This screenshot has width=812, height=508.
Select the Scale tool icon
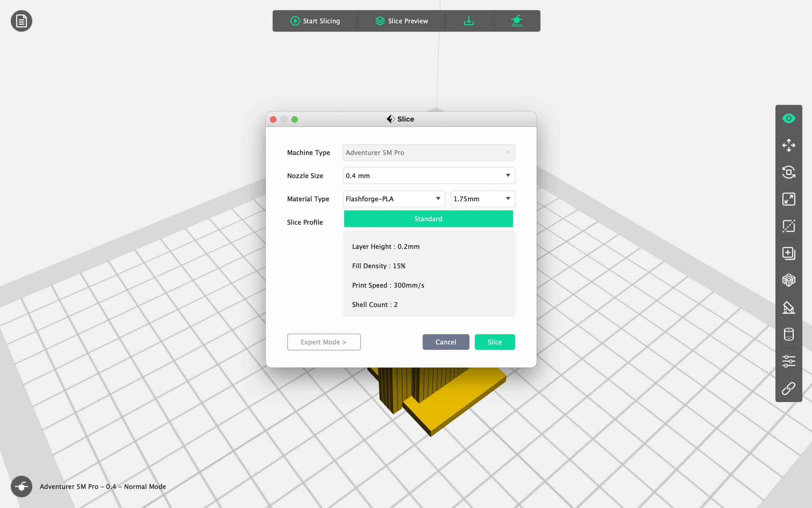click(x=788, y=199)
